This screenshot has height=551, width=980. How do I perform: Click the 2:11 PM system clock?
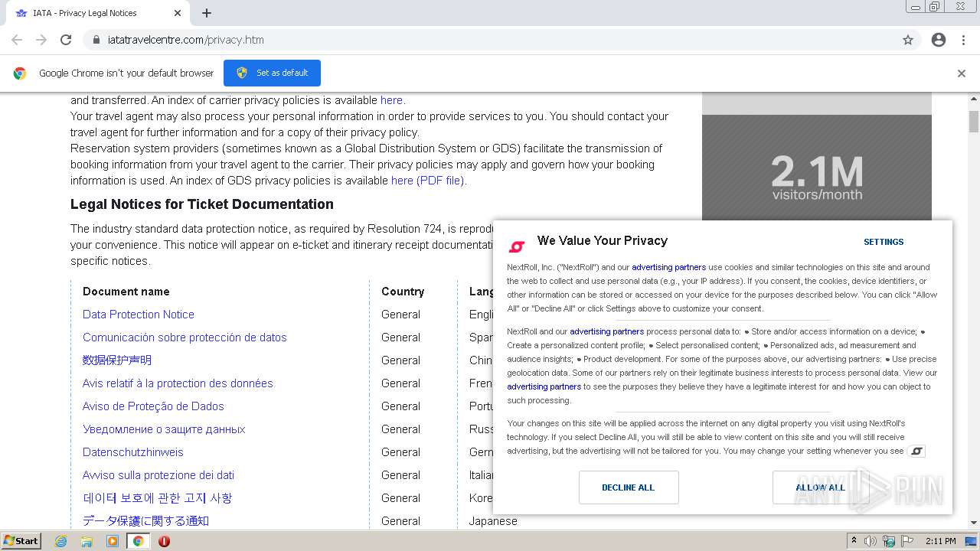(x=941, y=541)
